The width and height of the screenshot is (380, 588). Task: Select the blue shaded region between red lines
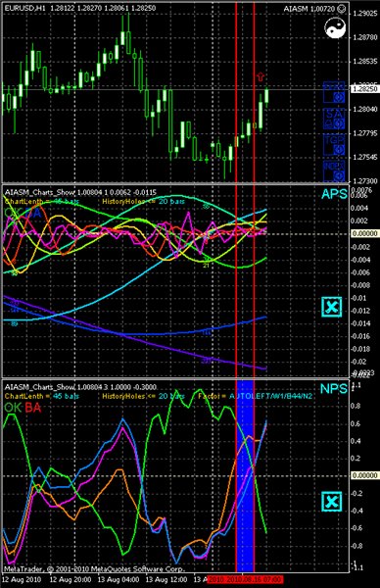tap(245, 475)
